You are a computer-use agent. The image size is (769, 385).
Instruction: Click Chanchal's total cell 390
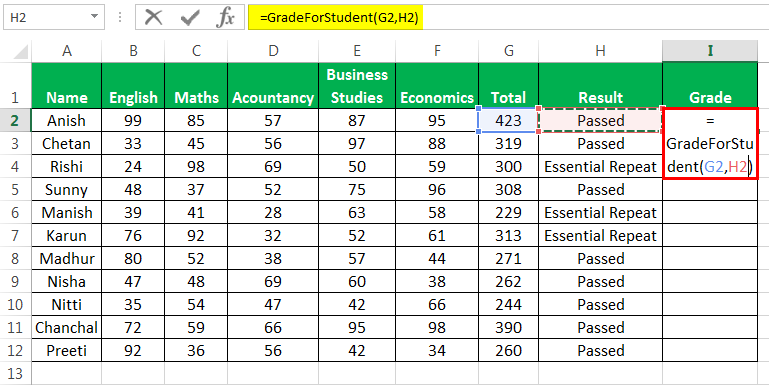[x=508, y=328]
